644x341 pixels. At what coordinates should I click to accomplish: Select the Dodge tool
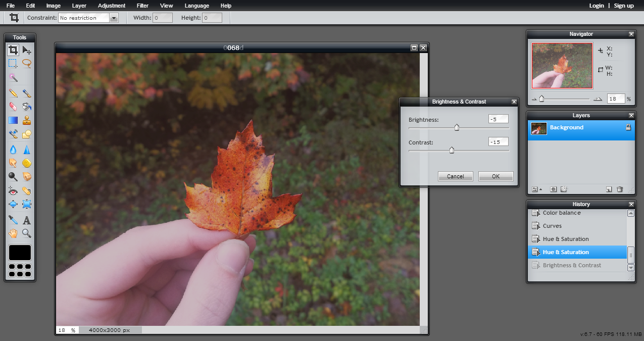pos(13,177)
